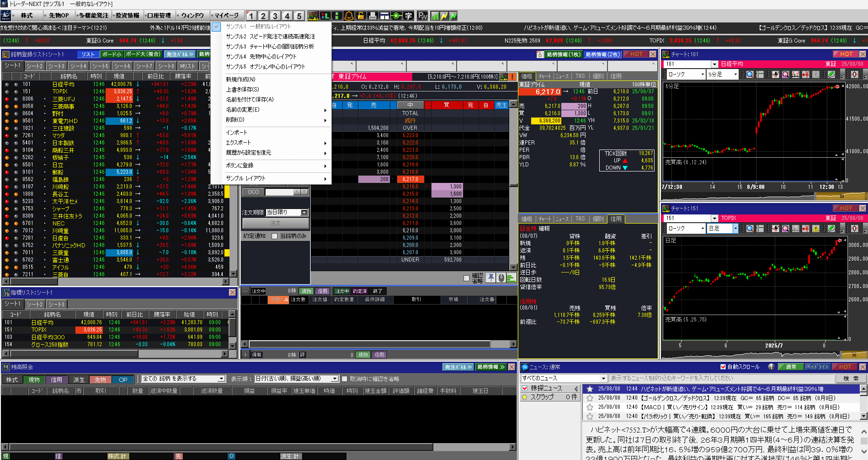
Task: Click the 字 font size icon
Action: point(408,16)
